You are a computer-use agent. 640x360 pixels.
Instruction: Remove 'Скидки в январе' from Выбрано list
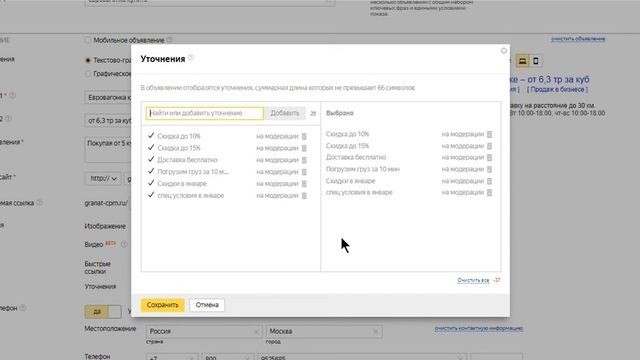489,181
